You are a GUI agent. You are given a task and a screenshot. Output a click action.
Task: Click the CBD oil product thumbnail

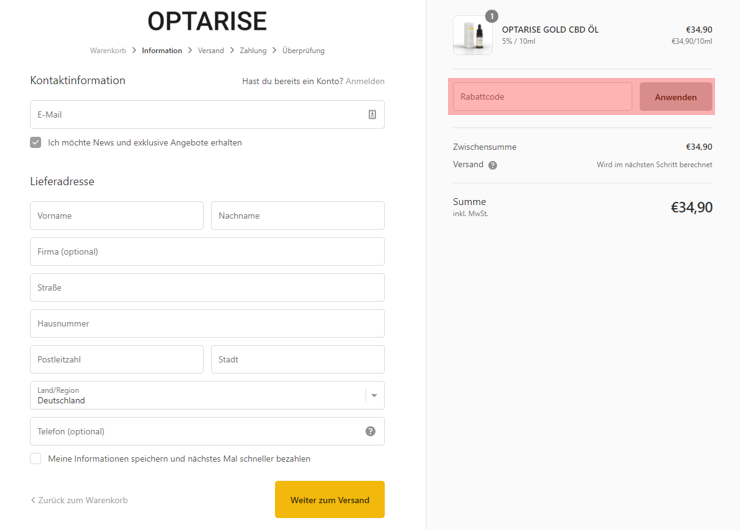472,35
